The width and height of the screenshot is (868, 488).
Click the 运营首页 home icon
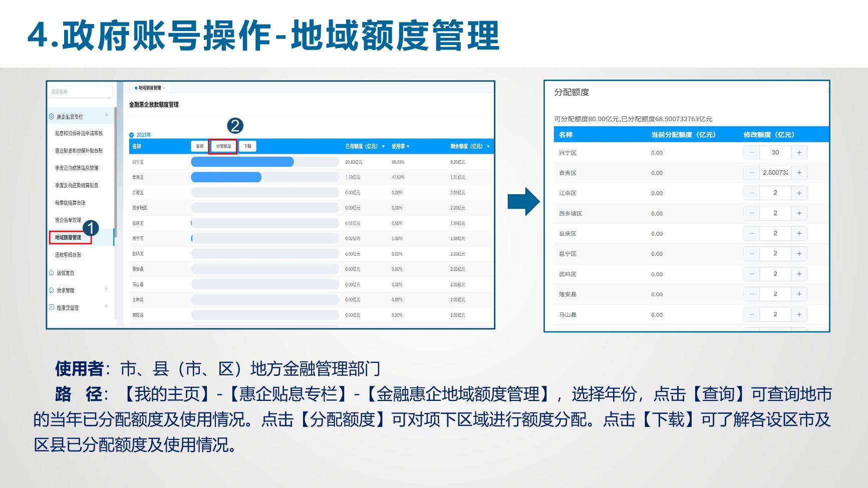pos(52,273)
